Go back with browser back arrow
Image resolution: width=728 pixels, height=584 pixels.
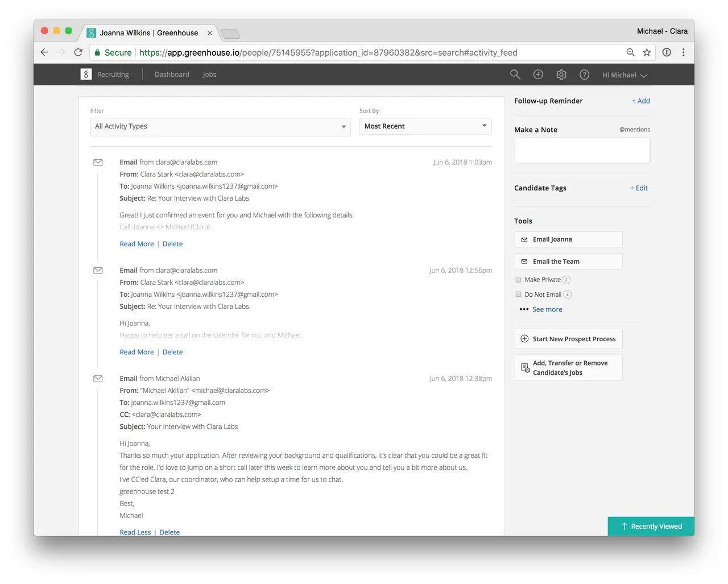click(44, 52)
